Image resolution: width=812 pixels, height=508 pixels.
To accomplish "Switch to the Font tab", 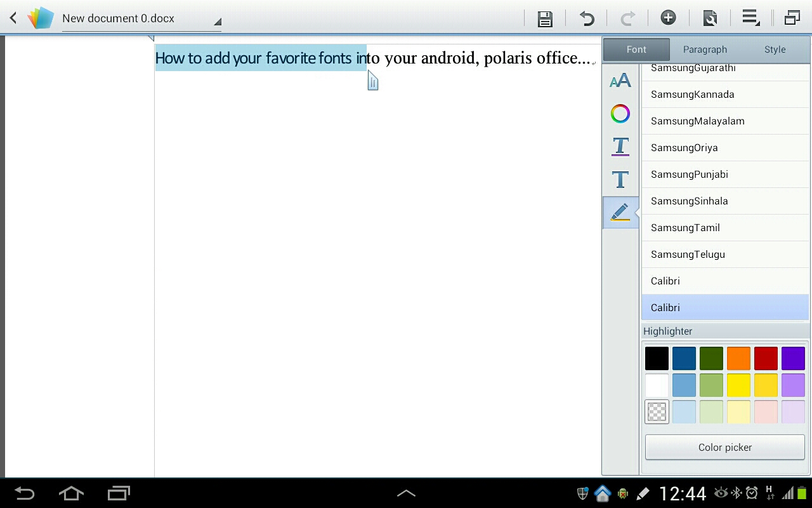I will (x=636, y=50).
